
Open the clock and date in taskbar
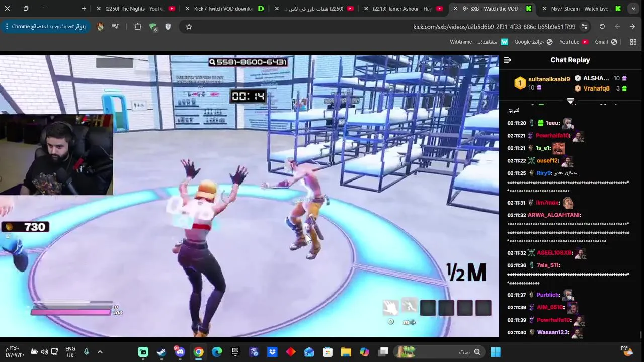click(15, 352)
